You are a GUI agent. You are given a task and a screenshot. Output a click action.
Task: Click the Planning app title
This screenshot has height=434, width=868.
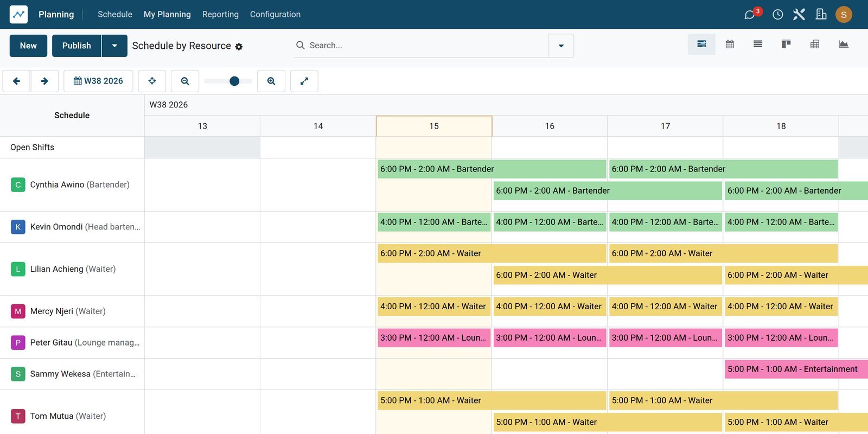coord(56,14)
